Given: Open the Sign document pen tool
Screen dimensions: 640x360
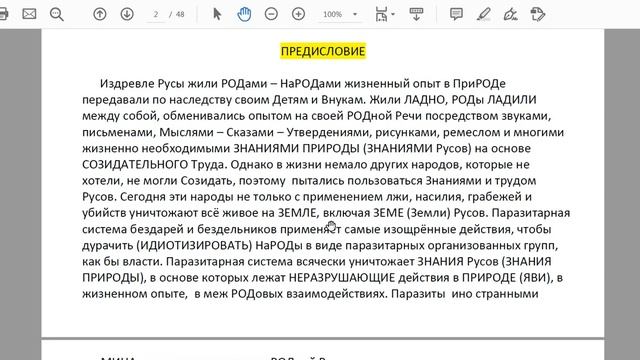Looking at the screenshot, I should 510,14.
